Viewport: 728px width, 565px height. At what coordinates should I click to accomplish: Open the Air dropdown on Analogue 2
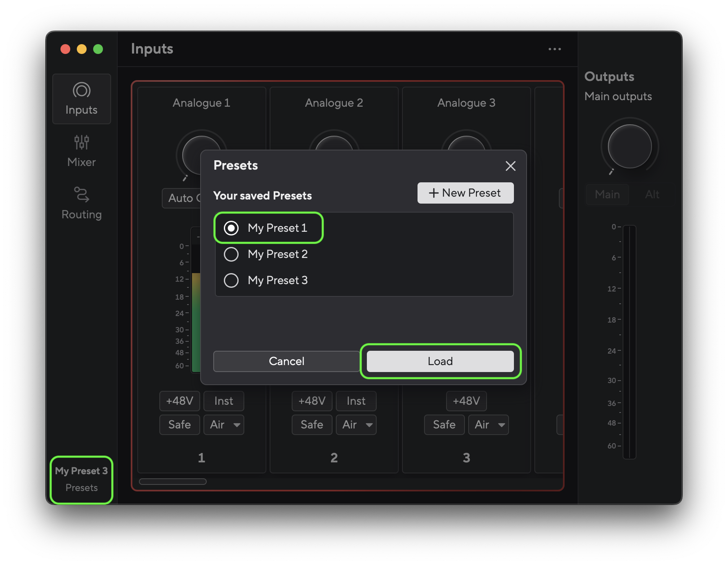356,425
